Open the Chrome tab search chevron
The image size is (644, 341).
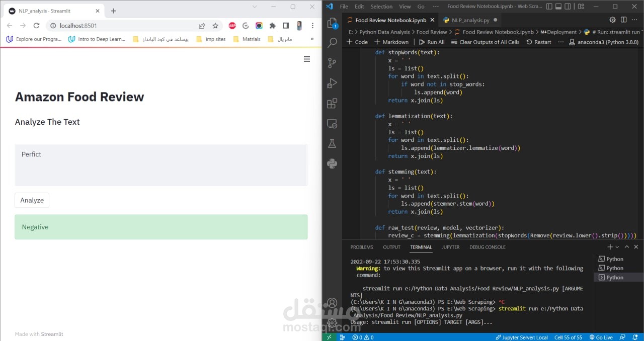[255, 7]
